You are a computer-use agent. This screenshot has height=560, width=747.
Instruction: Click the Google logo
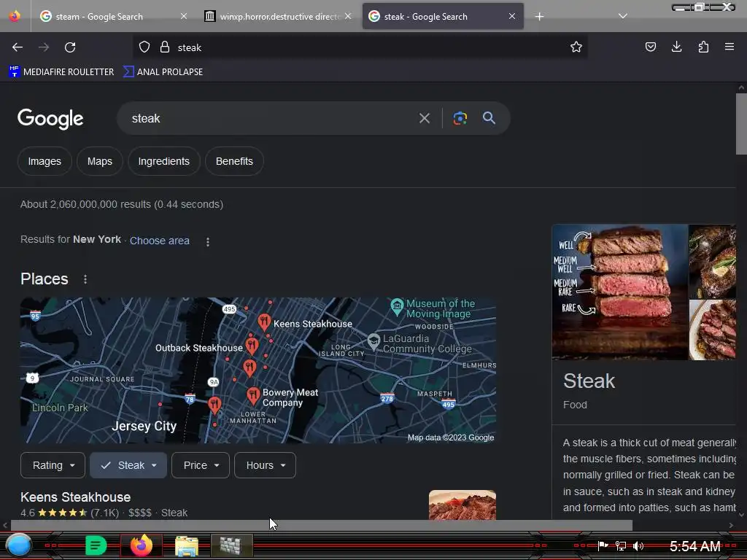50,119
